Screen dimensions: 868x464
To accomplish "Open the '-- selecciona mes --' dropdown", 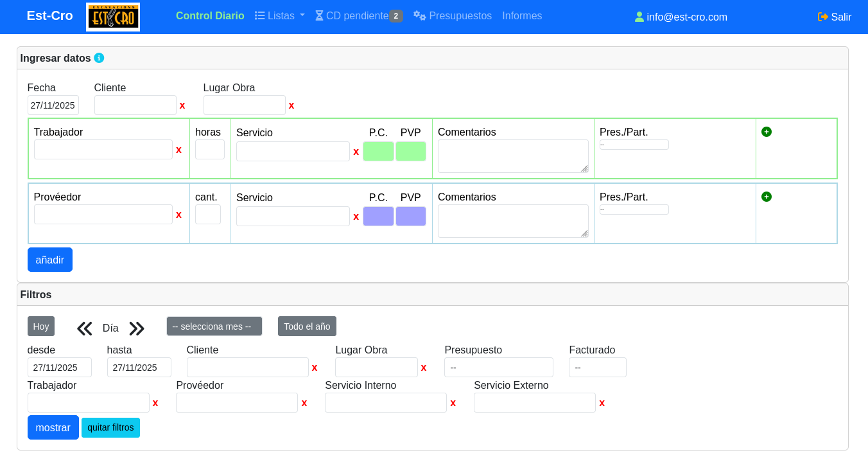I will tap(214, 326).
